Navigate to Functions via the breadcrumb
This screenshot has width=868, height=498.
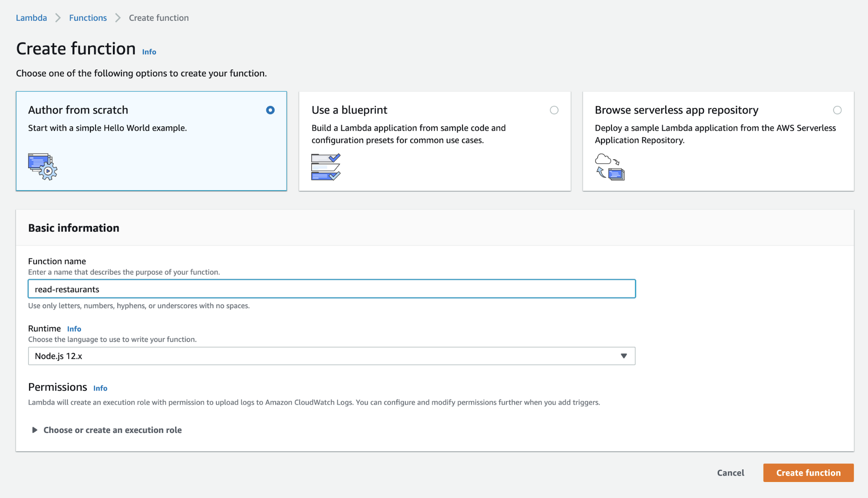[x=88, y=18]
